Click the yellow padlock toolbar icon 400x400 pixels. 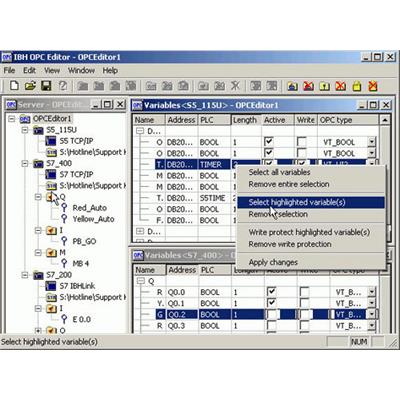[357, 86]
